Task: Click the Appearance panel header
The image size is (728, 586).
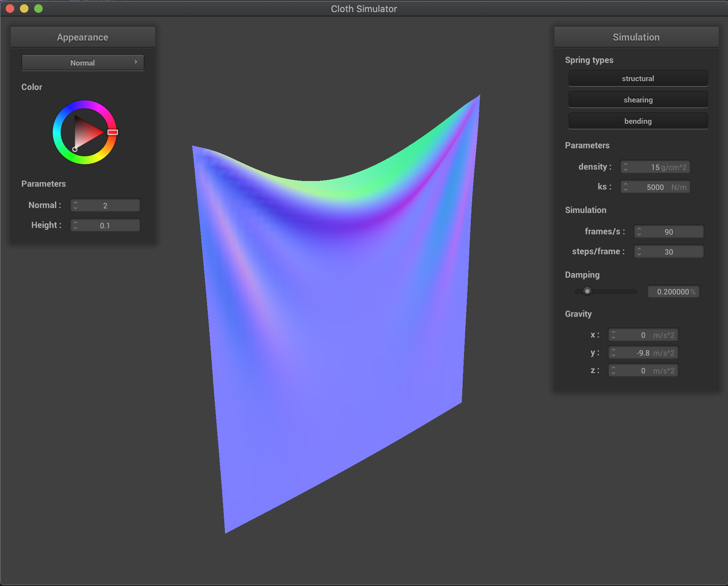Action: [x=83, y=37]
